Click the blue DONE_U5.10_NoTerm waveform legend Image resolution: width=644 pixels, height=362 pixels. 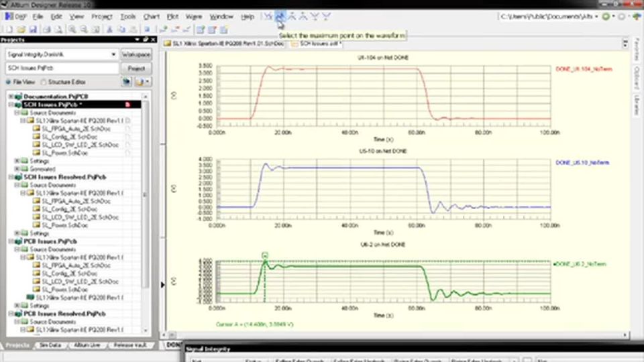pyautogui.click(x=582, y=162)
